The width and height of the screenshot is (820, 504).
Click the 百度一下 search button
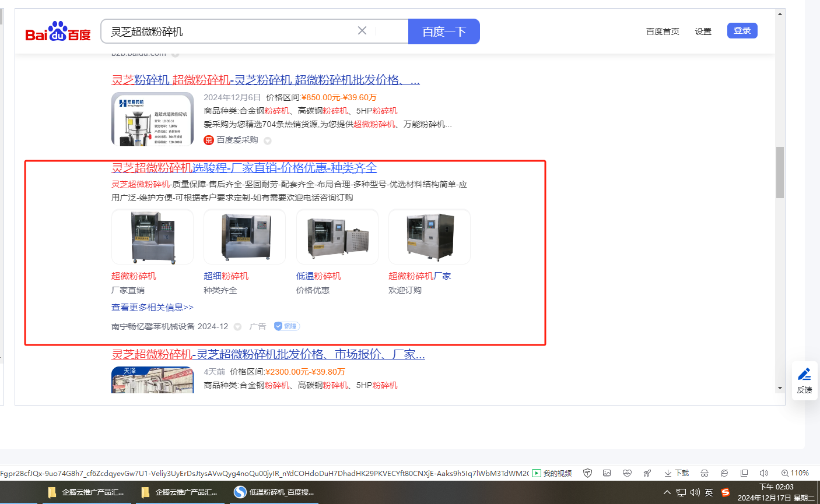(444, 31)
